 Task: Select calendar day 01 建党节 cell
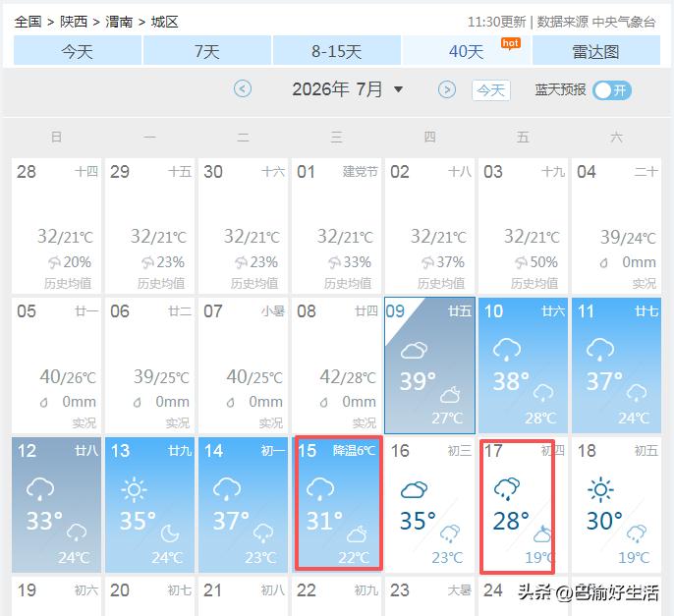[x=337, y=226]
